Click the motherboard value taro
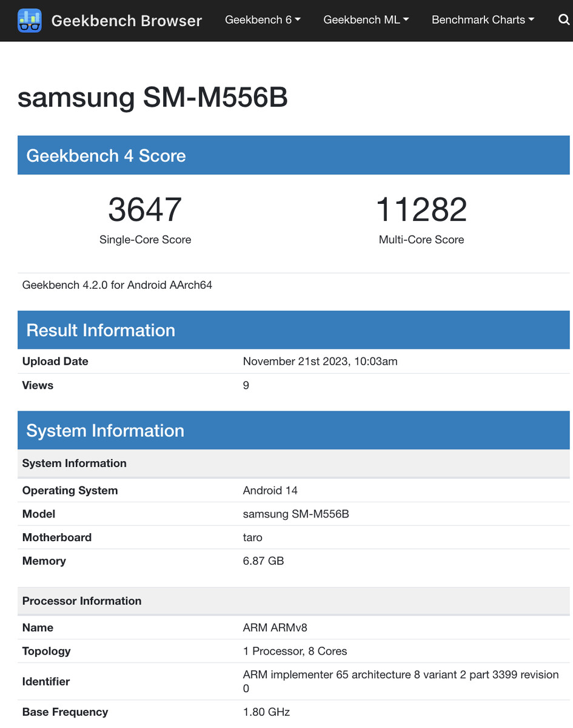573x728 pixels. click(252, 538)
